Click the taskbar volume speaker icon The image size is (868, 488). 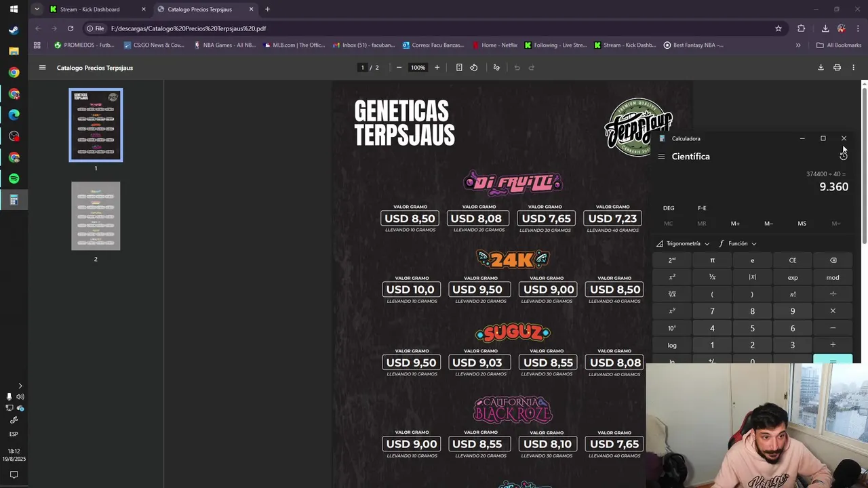coord(20,396)
